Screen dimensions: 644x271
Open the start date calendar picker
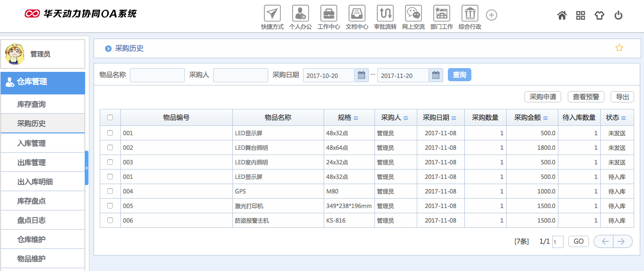361,75
